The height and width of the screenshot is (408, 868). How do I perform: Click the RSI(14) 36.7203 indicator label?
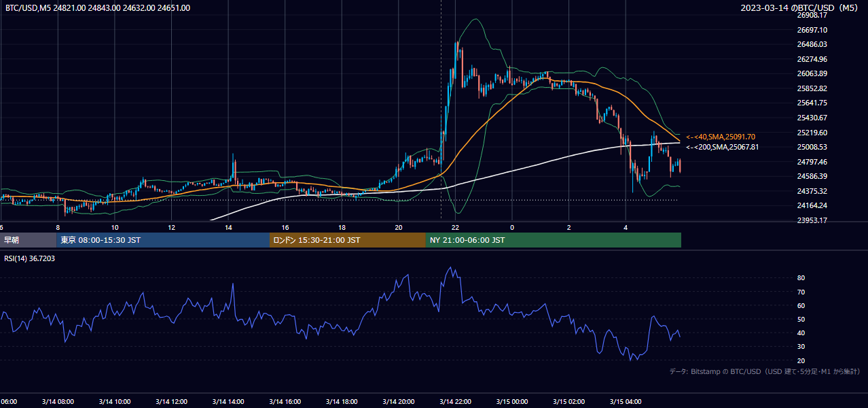(x=30, y=258)
